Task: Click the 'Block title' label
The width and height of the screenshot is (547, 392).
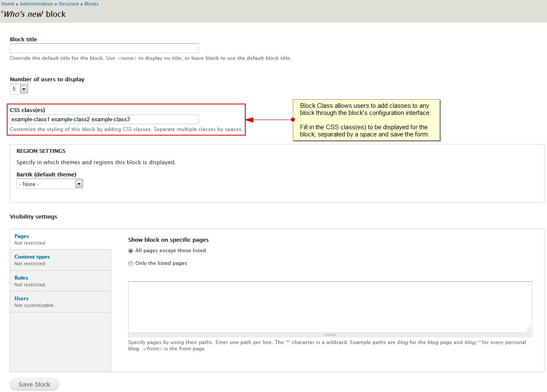Action: (x=23, y=39)
